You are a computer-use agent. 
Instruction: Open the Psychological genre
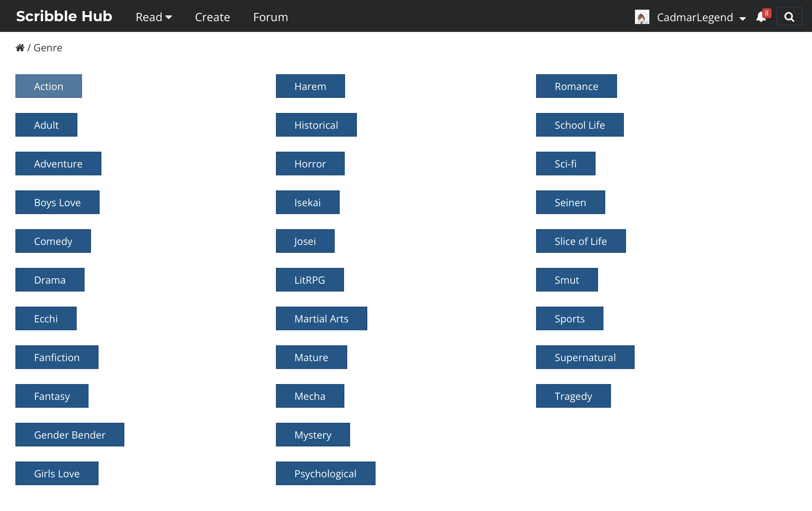pyautogui.click(x=325, y=473)
